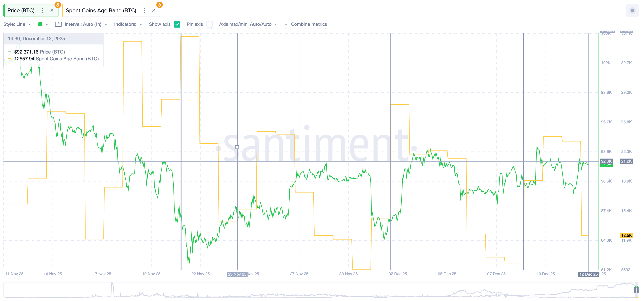Image resolution: width=644 pixels, height=301 pixels.
Task: Open the Indicators dropdown
Action: (128, 24)
